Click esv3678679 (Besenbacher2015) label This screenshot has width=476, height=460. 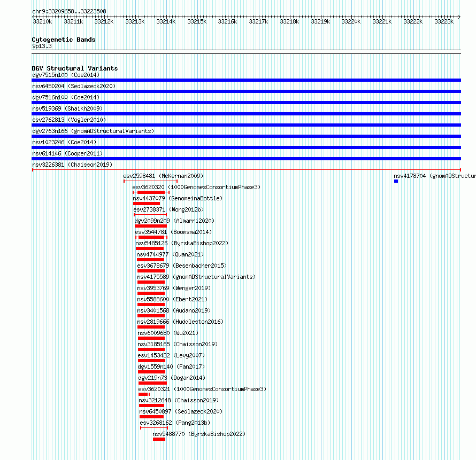click(182, 266)
